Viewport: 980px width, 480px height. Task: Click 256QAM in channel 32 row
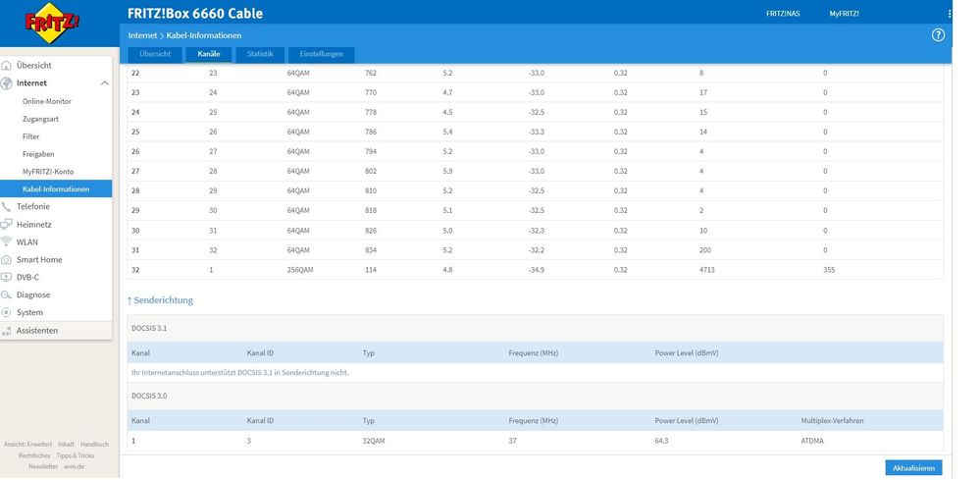tap(298, 271)
